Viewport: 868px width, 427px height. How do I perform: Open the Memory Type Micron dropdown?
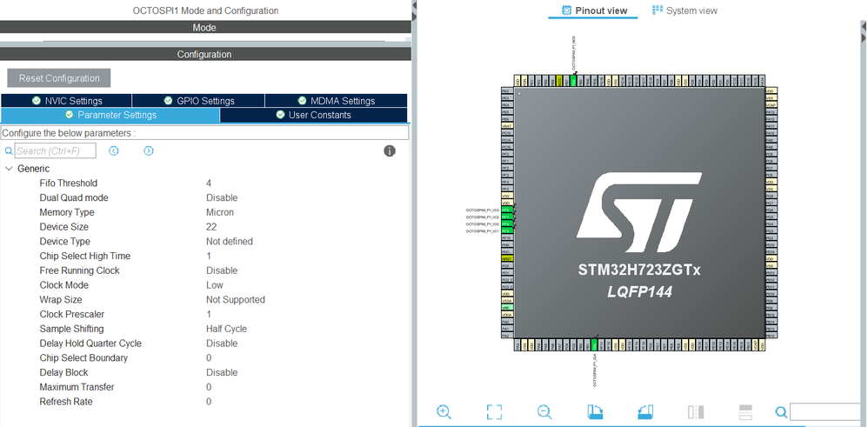coord(220,212)
